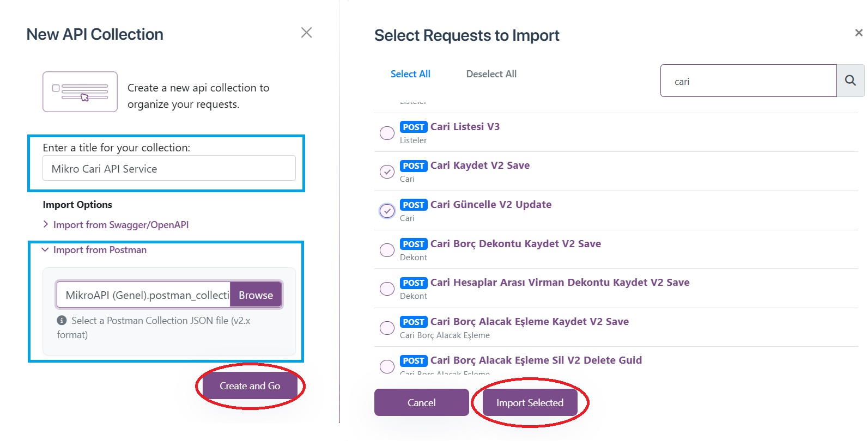Click POST badge of Cari Borç Dekontu Kaydet
This screenshot has width=868, height=441.
click(414, 244)
